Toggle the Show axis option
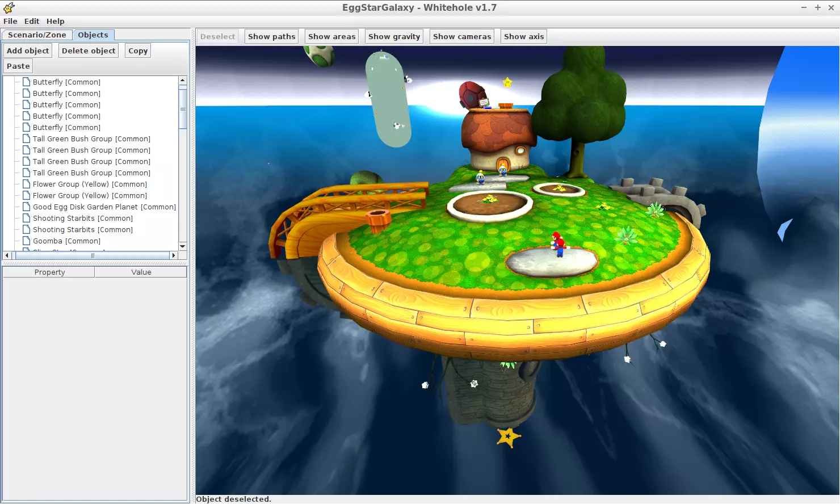This screenshot has width=840, height=504. tap(524, 36)
